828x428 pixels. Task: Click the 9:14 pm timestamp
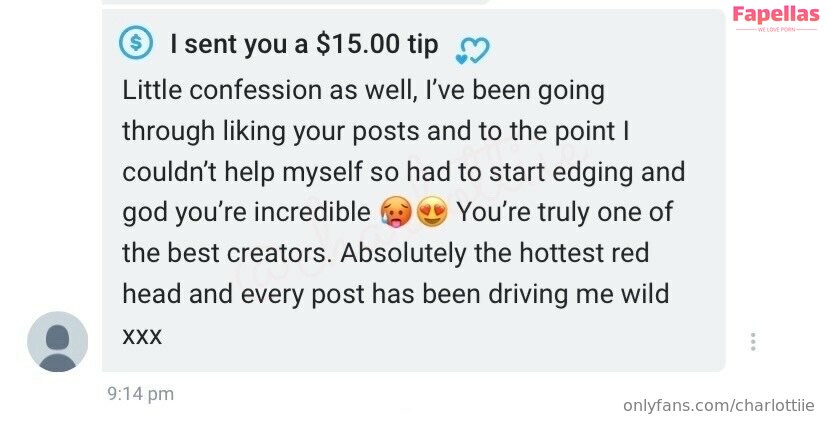(140, 394)
